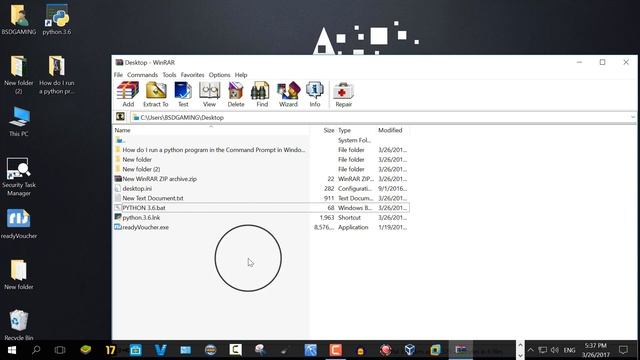This screenshot has height=360, width=640.
Task: Click Security Task Manager desktop icon
Action: (19, 177)
